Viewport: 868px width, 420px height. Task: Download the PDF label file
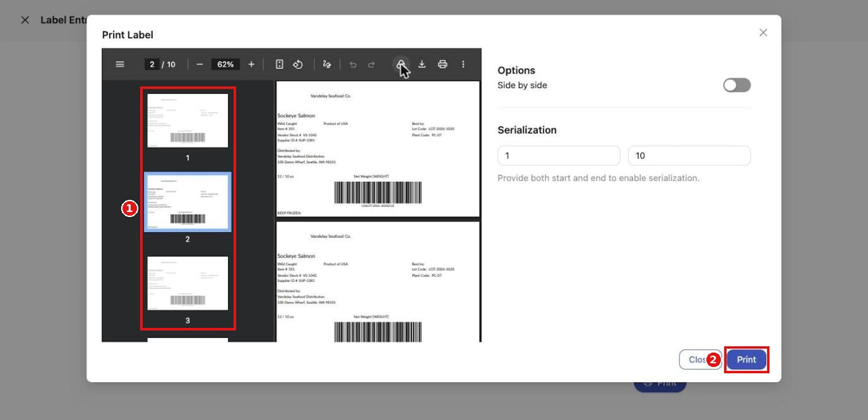pyautogui.click(x=422, y=64)
